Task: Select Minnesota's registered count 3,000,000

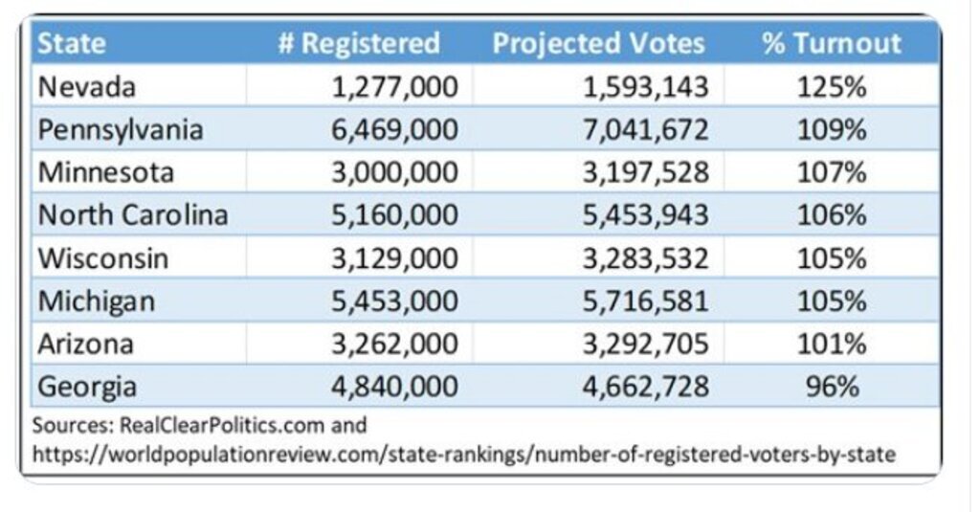Action: 394,172
